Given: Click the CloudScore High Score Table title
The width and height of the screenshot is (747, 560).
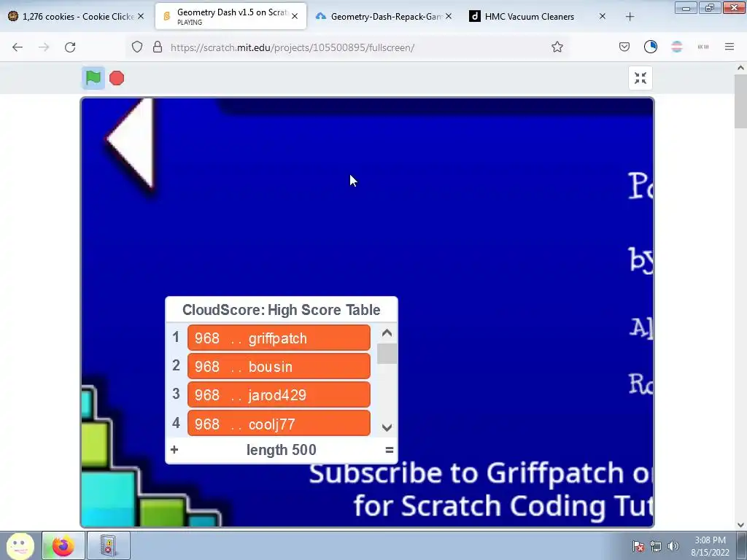Looking at the screenshot, I should pos(281,310).
